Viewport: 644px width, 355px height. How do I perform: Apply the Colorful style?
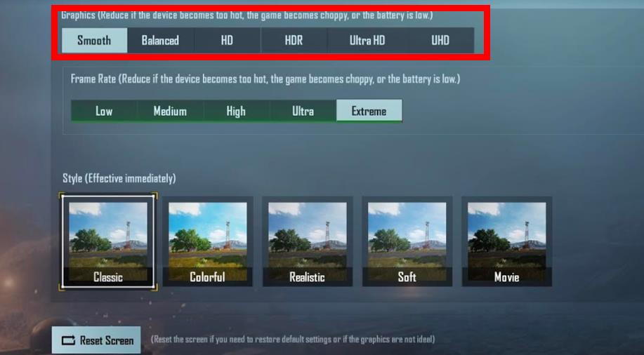(208, 242)
